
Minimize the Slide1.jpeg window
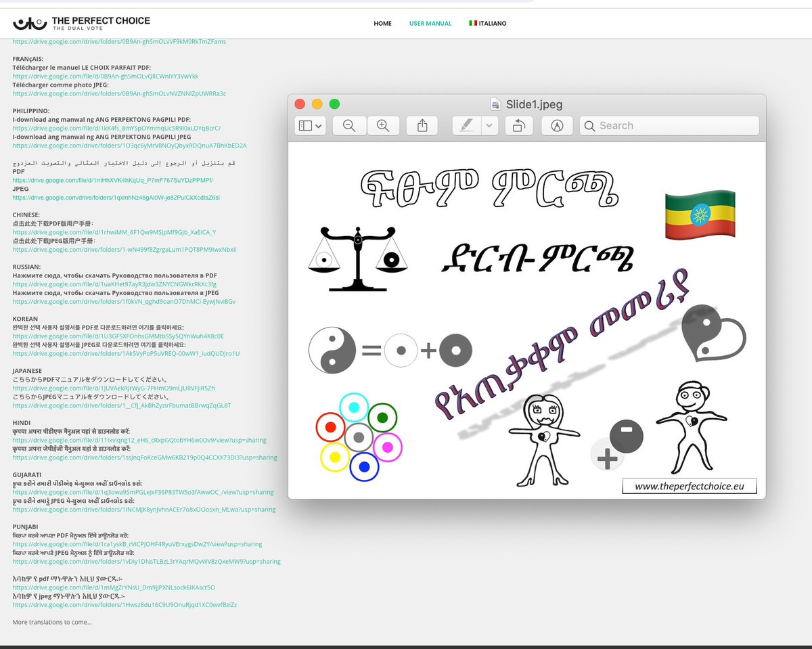[317, 104]
